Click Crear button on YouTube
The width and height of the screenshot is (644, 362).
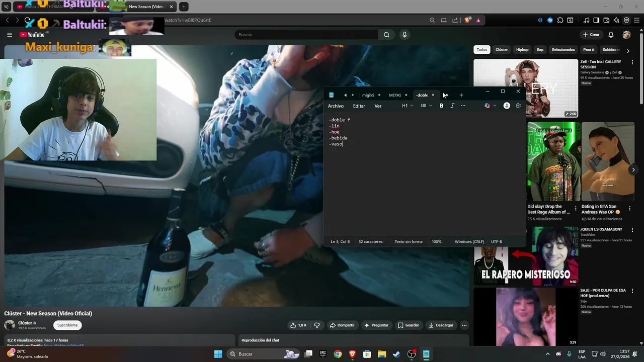(591, 35)
